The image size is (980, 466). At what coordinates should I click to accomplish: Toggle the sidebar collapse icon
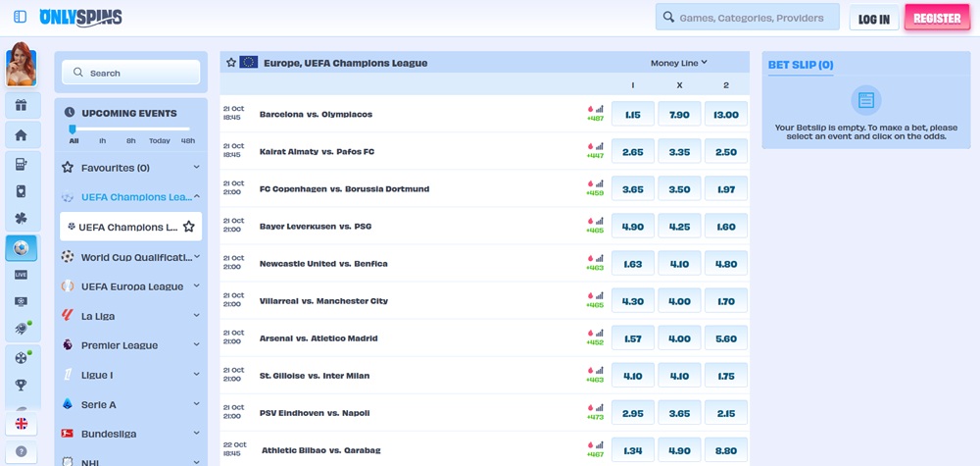20,17
